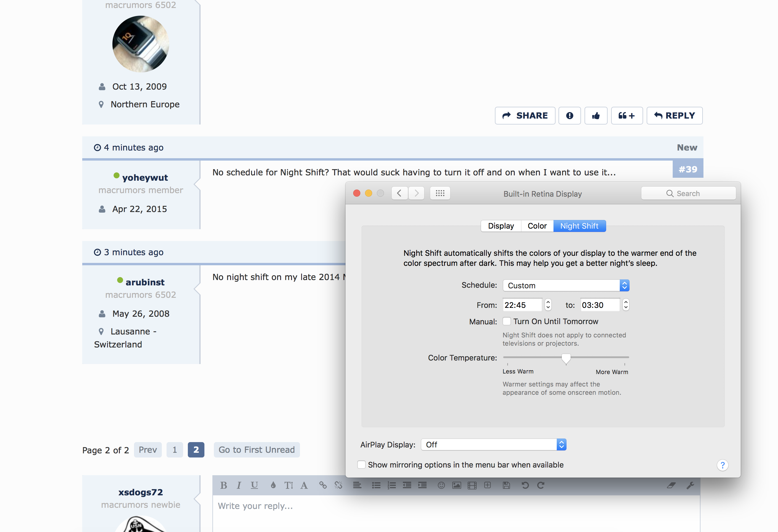Click the REPLY button

[x=674, y=115]
